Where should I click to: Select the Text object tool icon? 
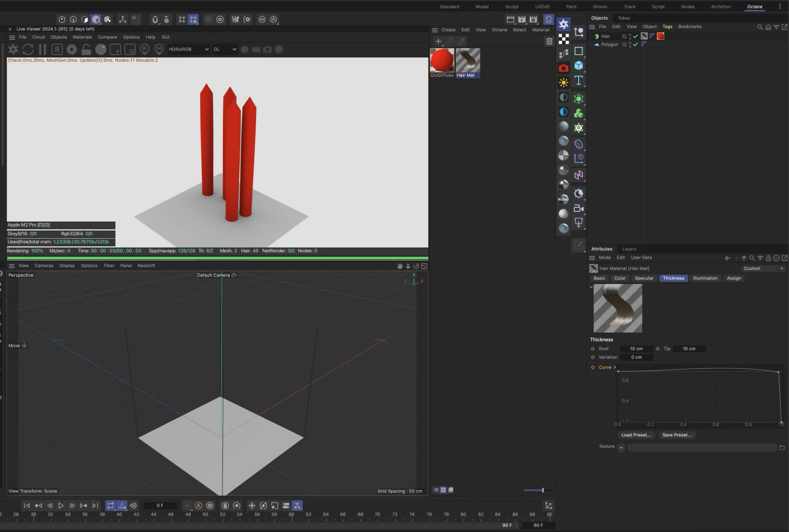(579, 81)
